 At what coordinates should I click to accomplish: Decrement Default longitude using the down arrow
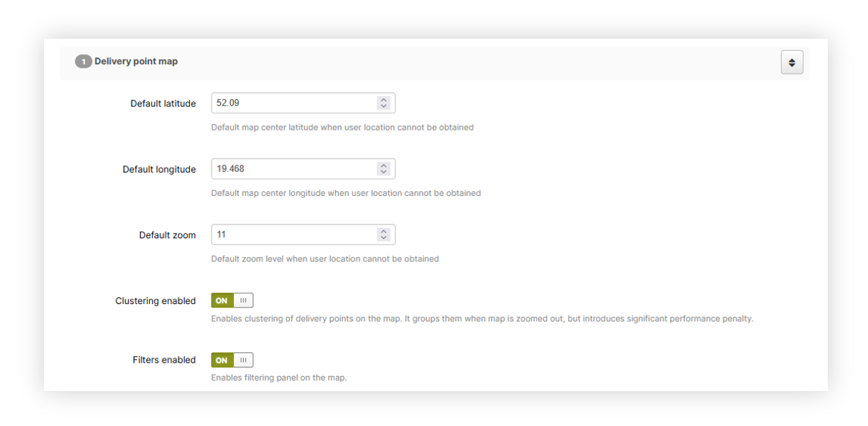[x=383, y=173]
